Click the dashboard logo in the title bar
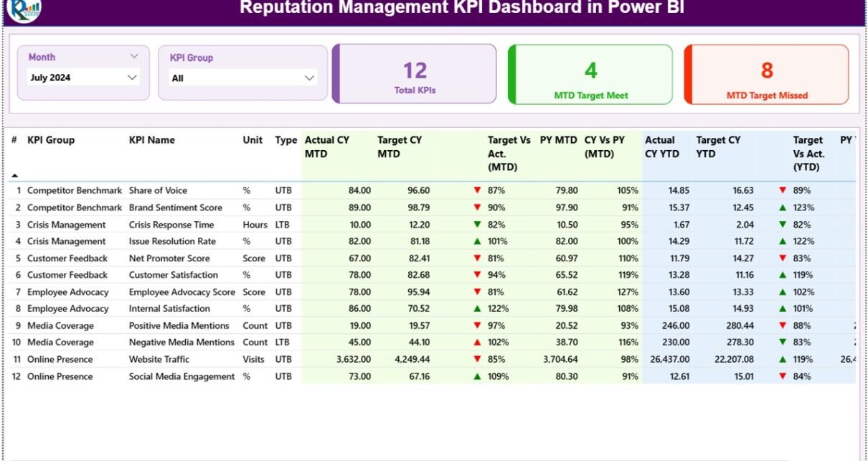Image resolution: width=868 pixels, height=461 pixels. (x=24, y=9)
